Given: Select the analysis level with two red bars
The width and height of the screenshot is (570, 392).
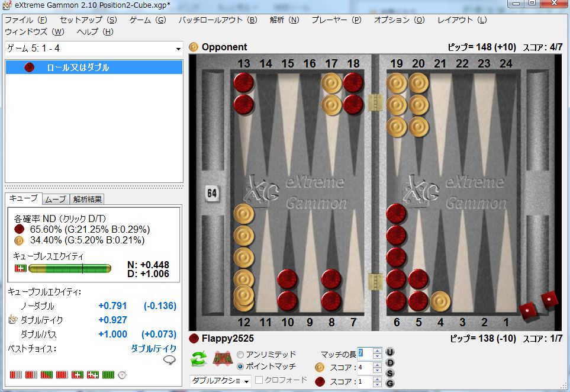Looking at the screenshot, I should coord(15,375).
